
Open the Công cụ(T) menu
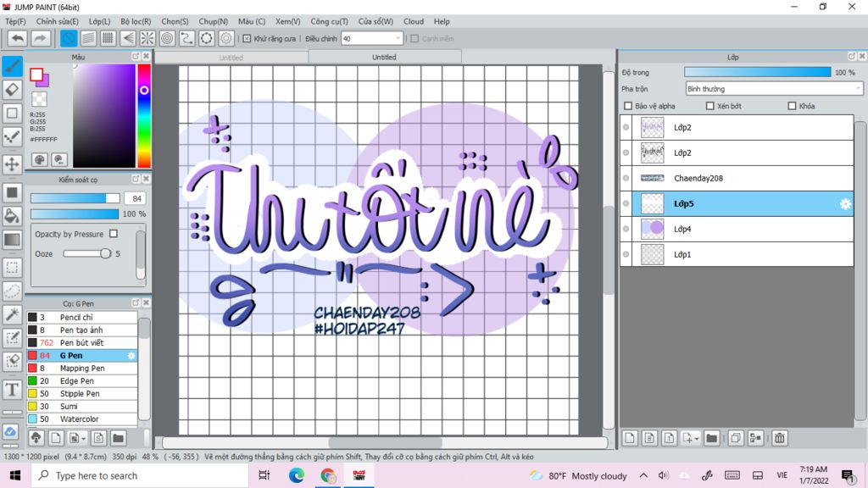pyautogui.click(x=330, y=21)
